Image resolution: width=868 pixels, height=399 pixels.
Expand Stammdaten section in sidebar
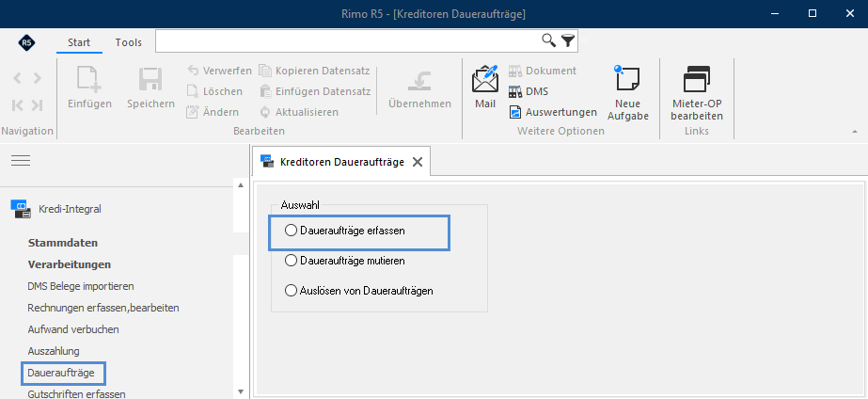[63, 243]
